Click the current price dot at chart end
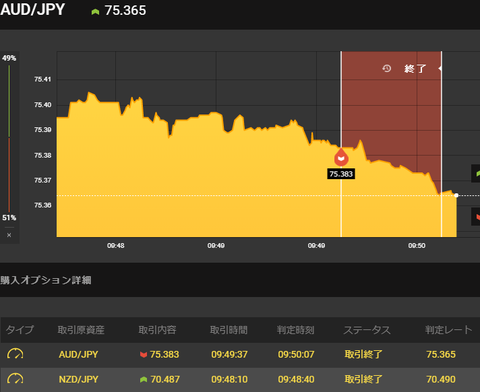 click(x=456, y=195)
